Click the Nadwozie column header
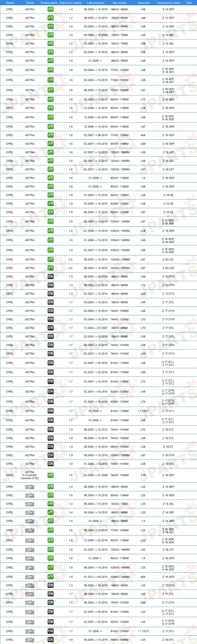This screenshot has width=197, height=644. click(143, 3)
